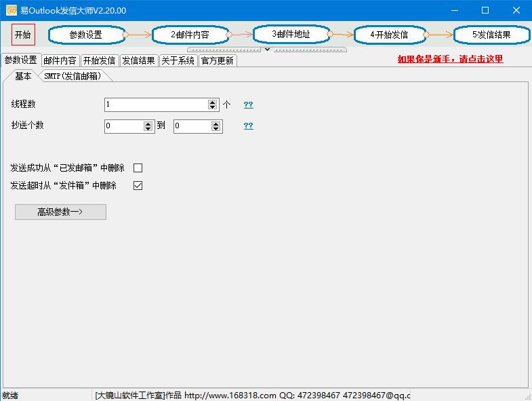
Task: Enable 发送成功从“已发邮箱”中删除 checkbox
Action: pos(138,168)
